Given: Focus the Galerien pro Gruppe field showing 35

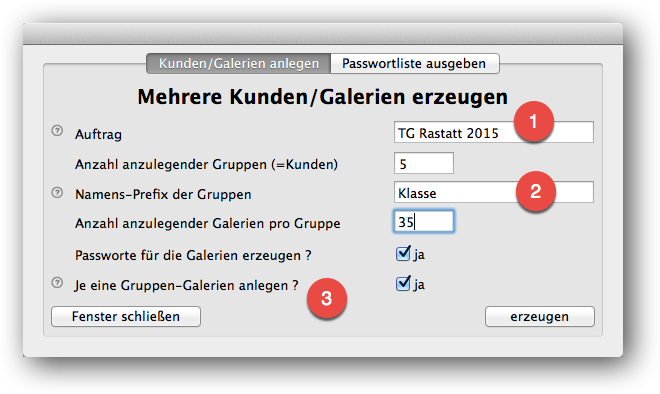Looking at the screenshot, I should [x=424, y=221].
